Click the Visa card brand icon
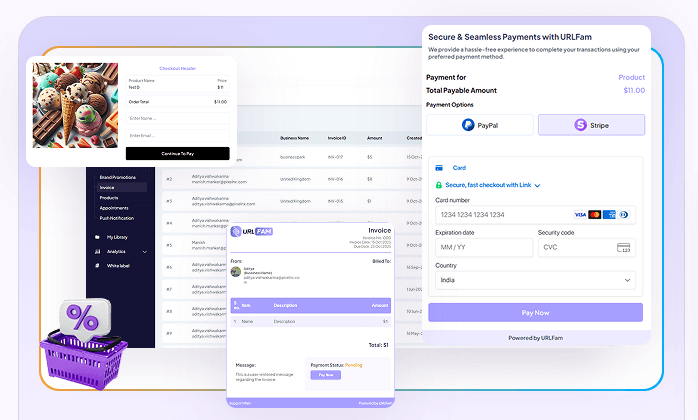 click(580, 214)
